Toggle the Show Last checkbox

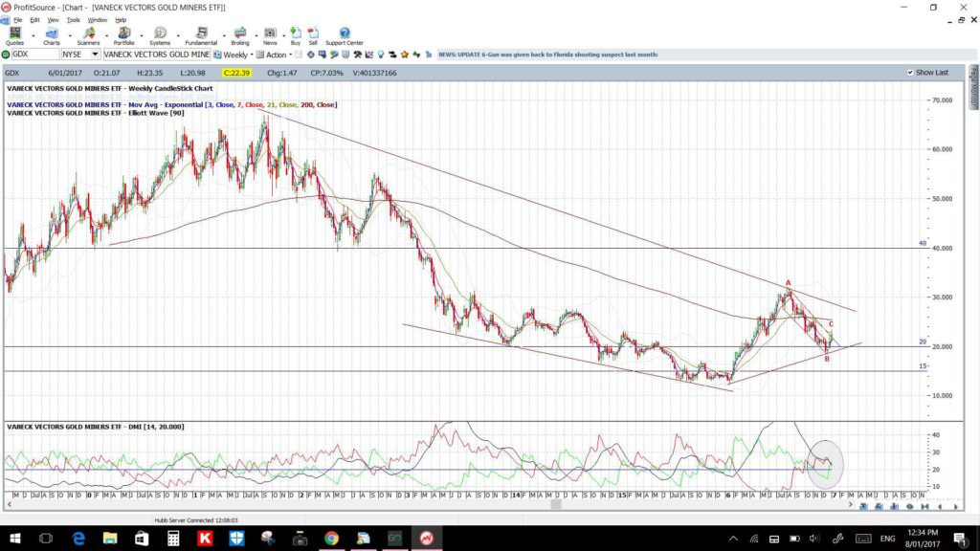(910, 73)
